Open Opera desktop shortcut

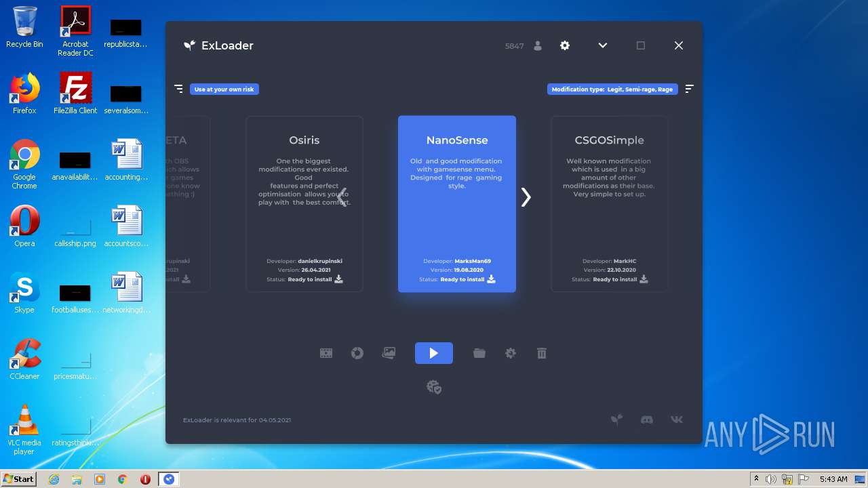[24, 226]
